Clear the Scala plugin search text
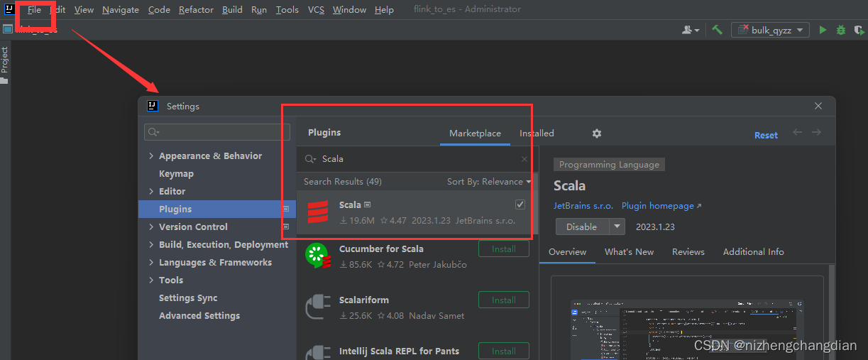868x360 pixels. click(x=524, y=159)
